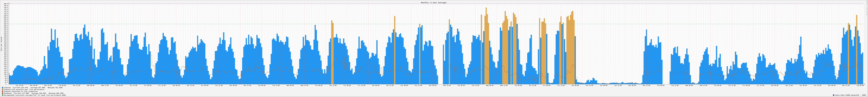Click the 'bits per second' vertical axis label
Image resolution: width=868 pixels, height=97 pixels.
(1, 44)
